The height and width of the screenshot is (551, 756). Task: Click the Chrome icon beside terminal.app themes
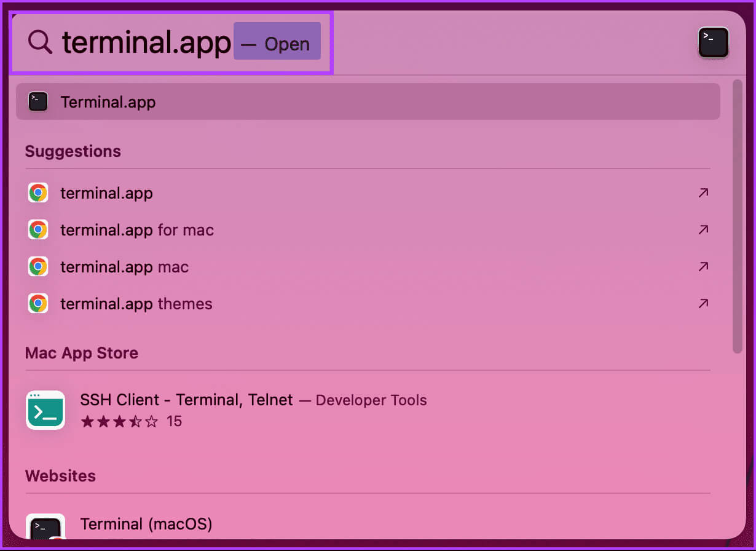pos(38,304)
